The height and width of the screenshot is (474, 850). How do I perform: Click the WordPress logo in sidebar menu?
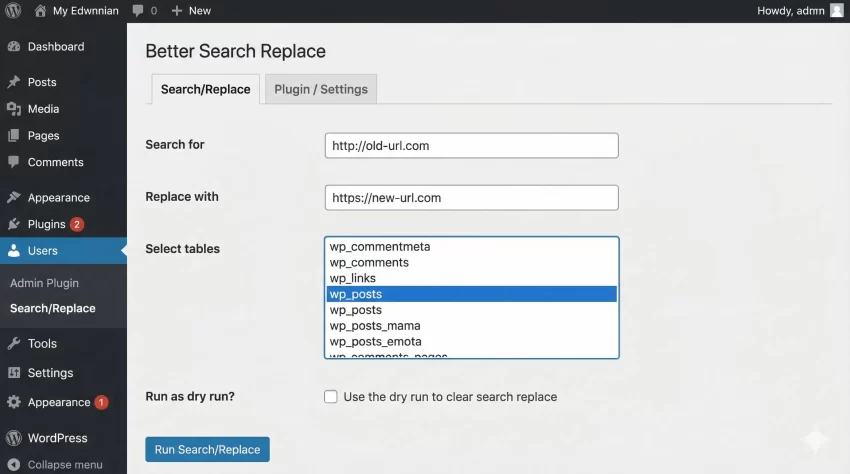pyautogui.click(x=14, y=438)
